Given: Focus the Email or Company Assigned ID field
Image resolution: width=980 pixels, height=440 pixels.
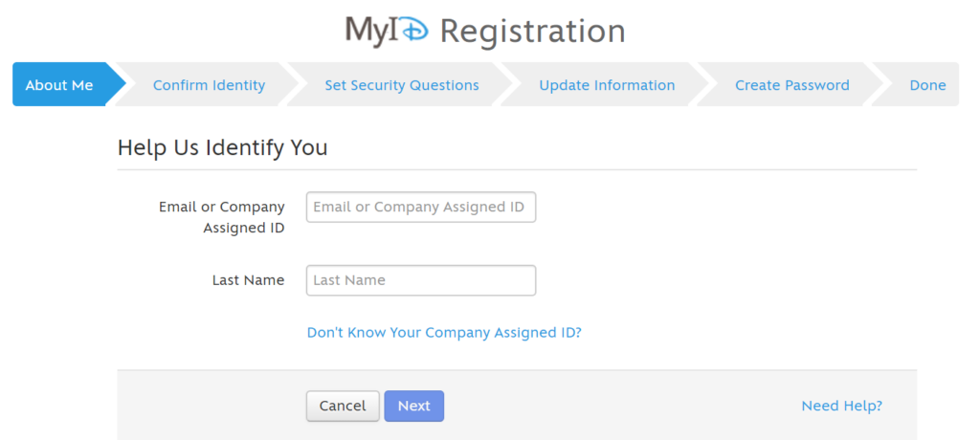Looking at the screenshot, I should click(x=420, y=208).
